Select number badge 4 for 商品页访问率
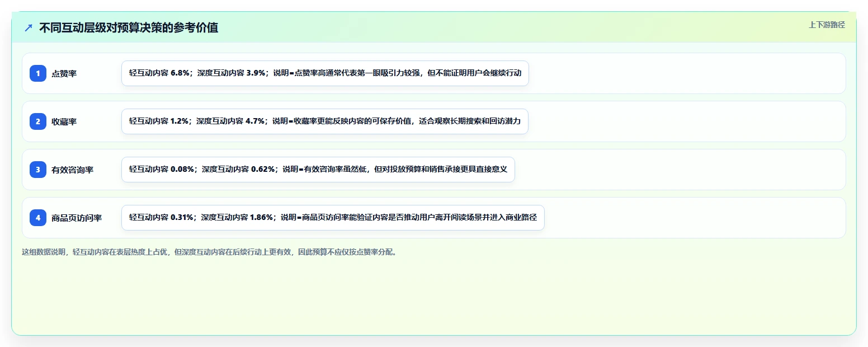 (x=38, y=218)
